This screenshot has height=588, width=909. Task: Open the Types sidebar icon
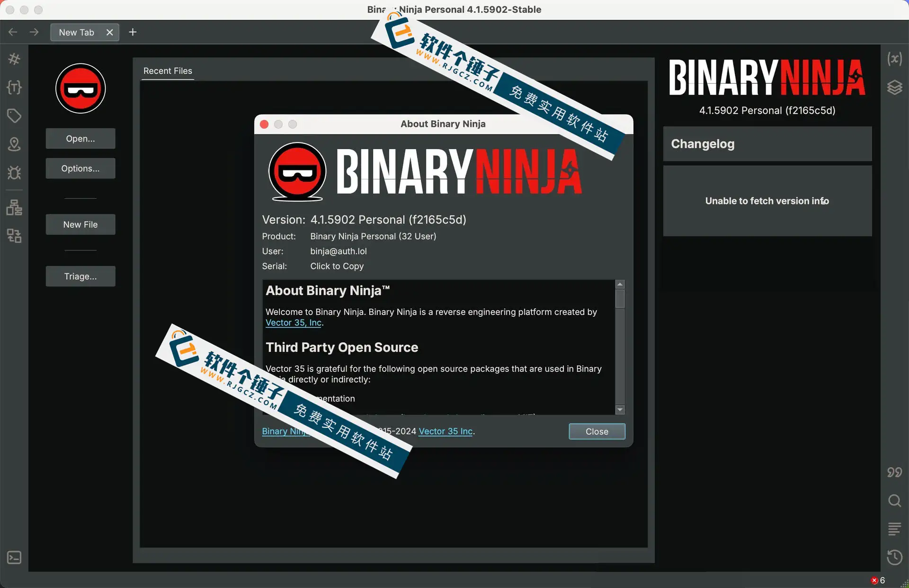pyautogui.click(x=14, y=87)
